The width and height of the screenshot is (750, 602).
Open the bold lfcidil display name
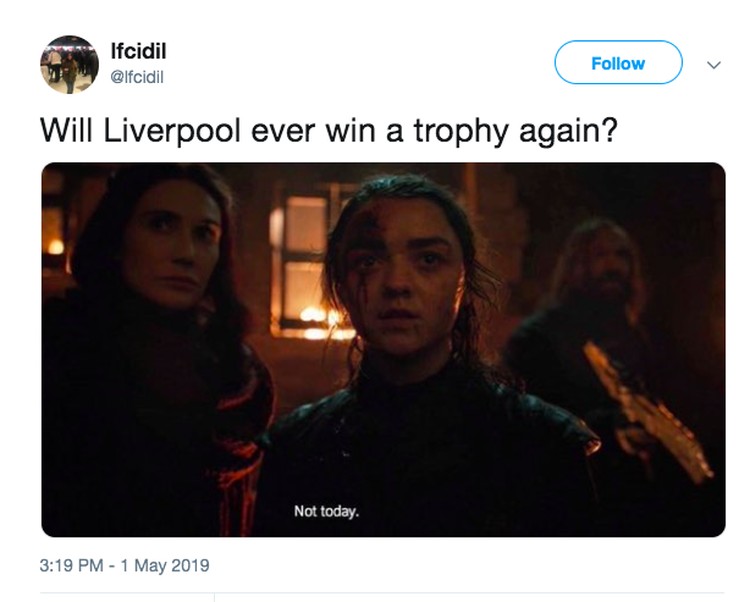[138, 51]
